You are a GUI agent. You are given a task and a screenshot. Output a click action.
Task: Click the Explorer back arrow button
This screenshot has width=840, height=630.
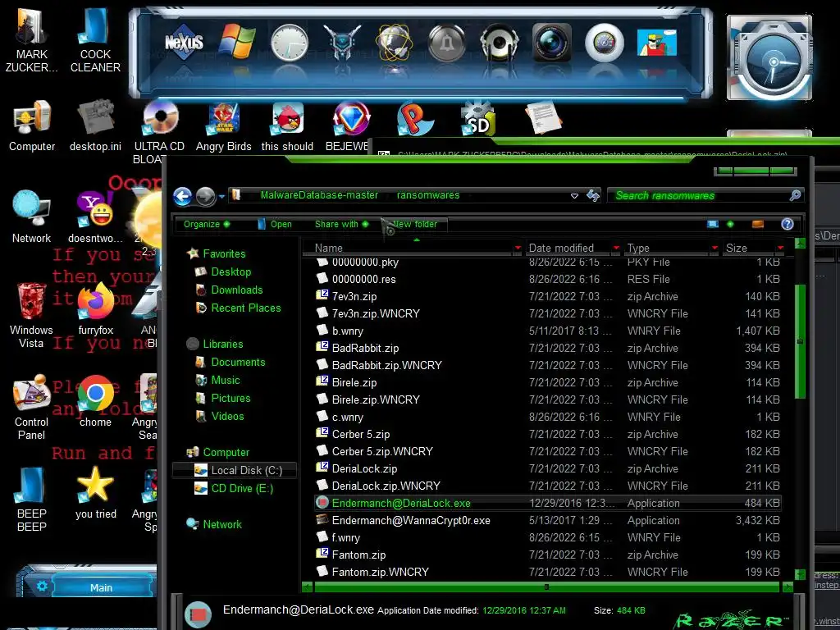183,197
